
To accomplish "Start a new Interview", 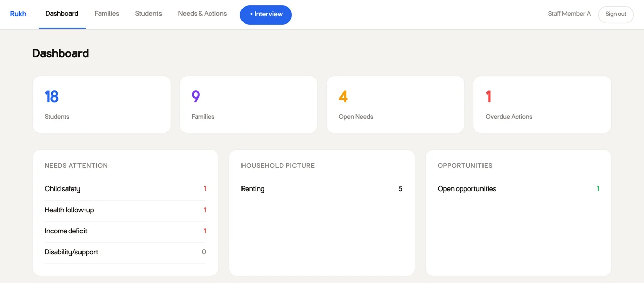I will (266, 15).
